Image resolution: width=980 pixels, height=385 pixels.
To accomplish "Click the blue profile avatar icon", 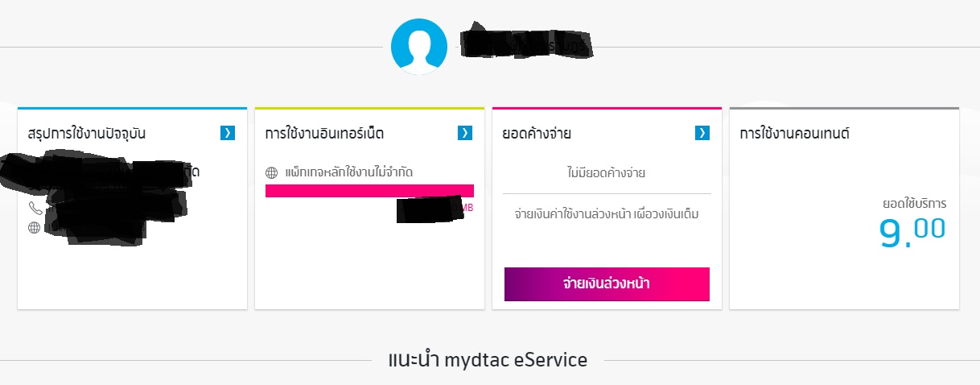I will click(x=418, y=47).
